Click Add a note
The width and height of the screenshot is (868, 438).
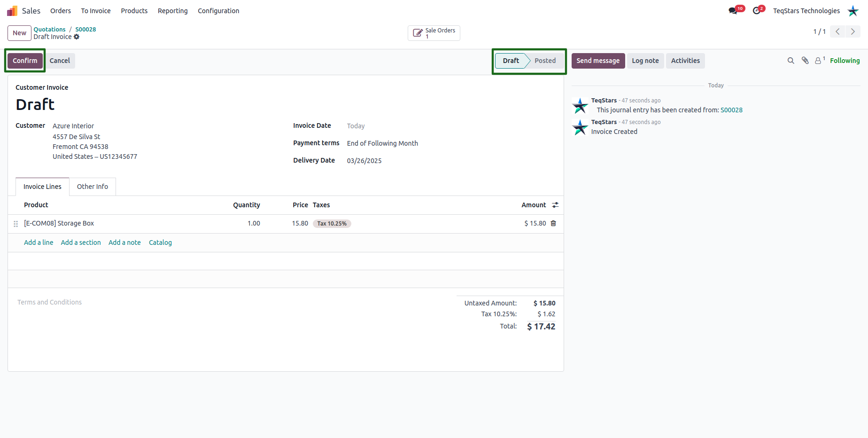[124, 242]
